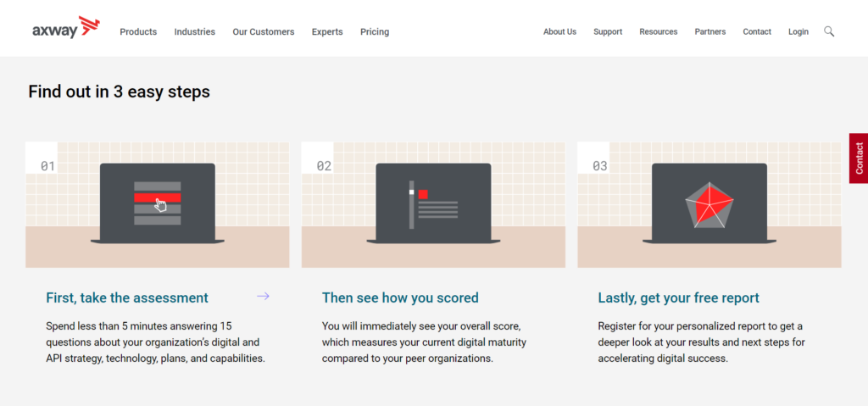The image size is (868, 406).
Task: Open the About Us link
Action: [x=559, y=32]
